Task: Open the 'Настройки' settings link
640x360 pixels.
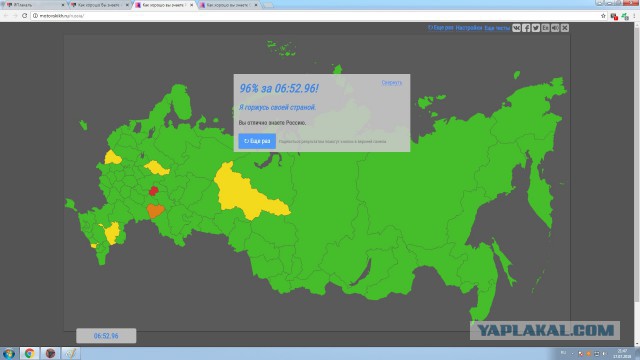Action: tap(469, 28)
